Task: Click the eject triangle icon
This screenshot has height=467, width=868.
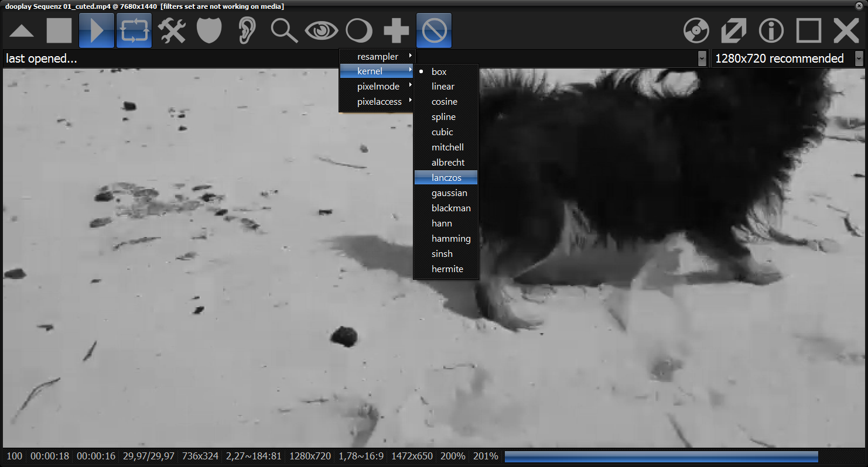Action: pos(22,30)
